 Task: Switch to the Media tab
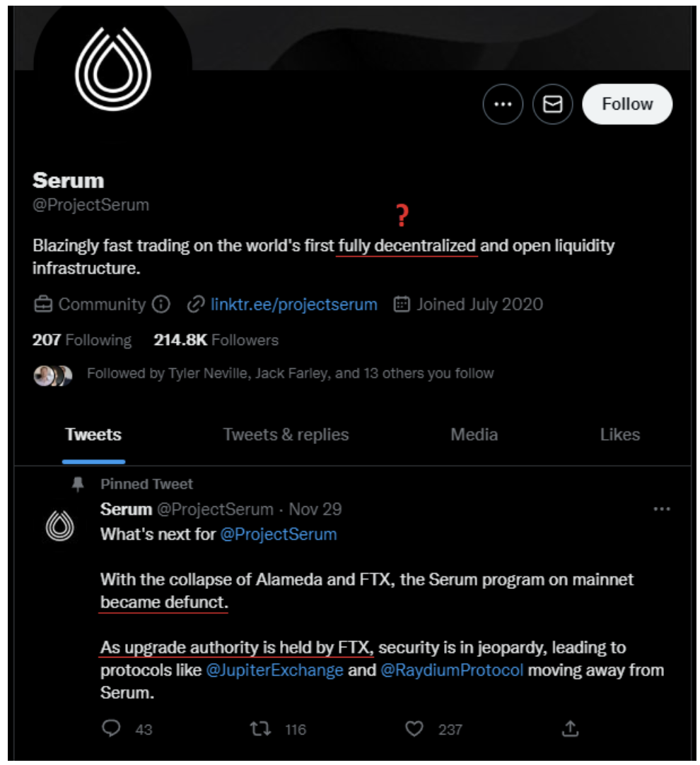[x=474, y=434]
